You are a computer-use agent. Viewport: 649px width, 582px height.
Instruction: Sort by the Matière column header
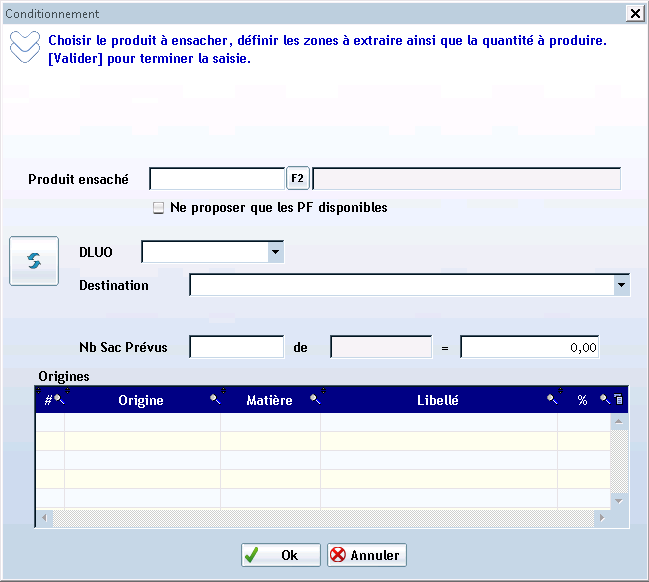[269, 400]
